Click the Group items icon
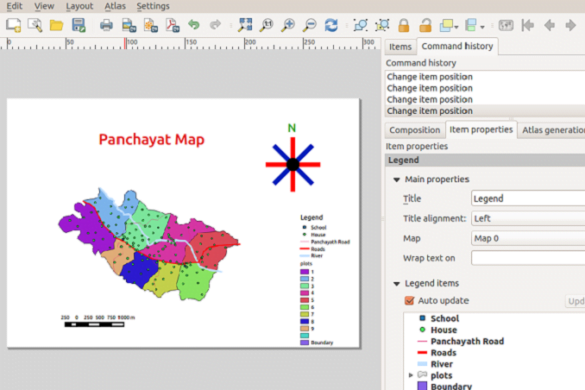Image resolution: width=585 pixels, height=390 pixels. pos(360,25)
